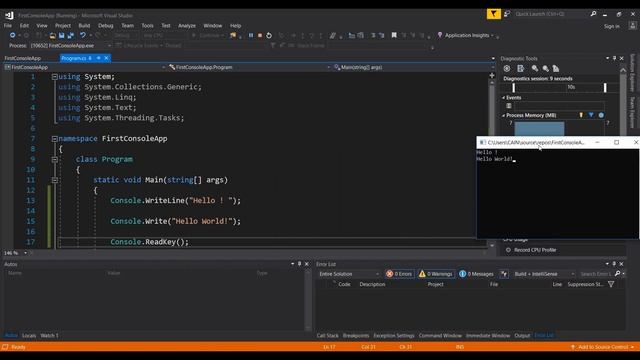Image resolution: width=640 pixels, height=360 pixels.
Task: Open the Main(string[] args) member dropdown
Action: pos(413,67)
